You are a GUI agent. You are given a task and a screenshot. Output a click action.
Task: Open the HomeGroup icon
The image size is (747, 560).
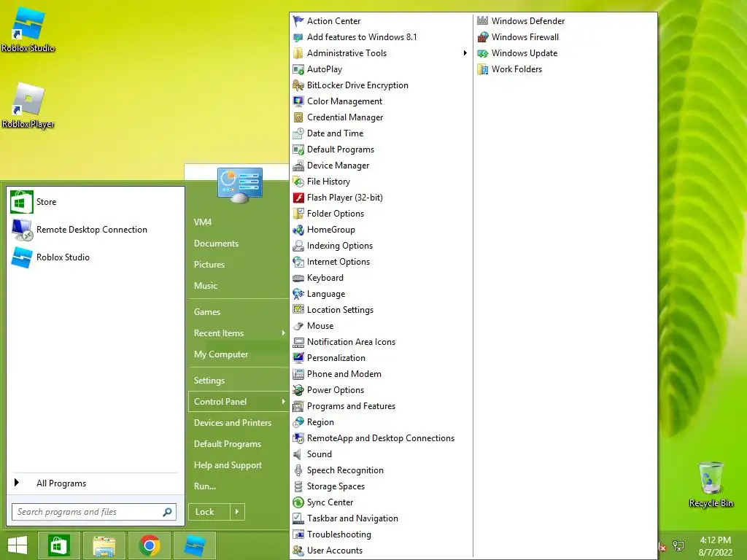tap(298, 230)
